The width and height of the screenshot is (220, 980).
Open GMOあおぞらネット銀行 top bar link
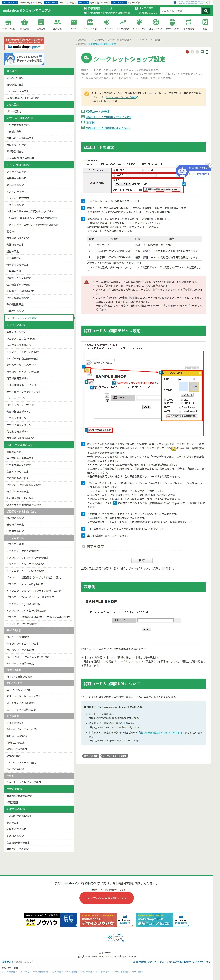click(x=30, y=2)
